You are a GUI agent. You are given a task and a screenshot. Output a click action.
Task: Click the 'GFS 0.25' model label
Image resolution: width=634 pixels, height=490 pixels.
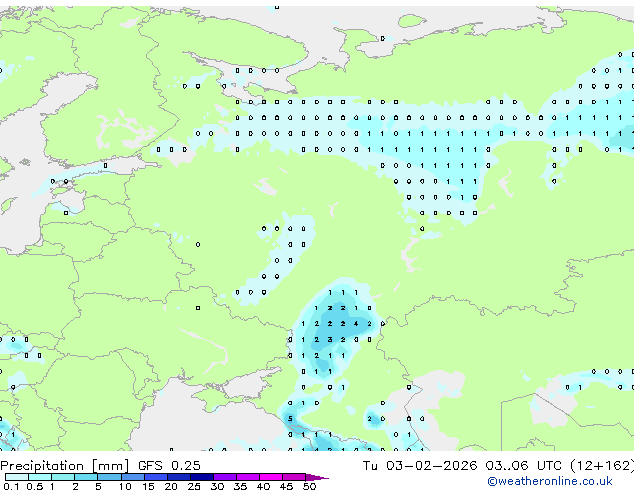point(169,466)
